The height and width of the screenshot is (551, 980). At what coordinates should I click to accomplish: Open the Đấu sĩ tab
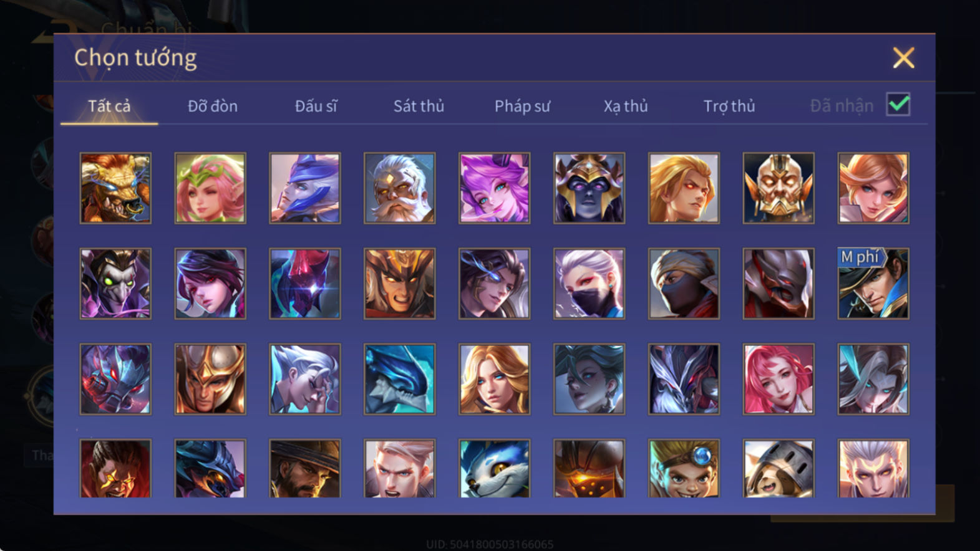(x=316, y=106)
